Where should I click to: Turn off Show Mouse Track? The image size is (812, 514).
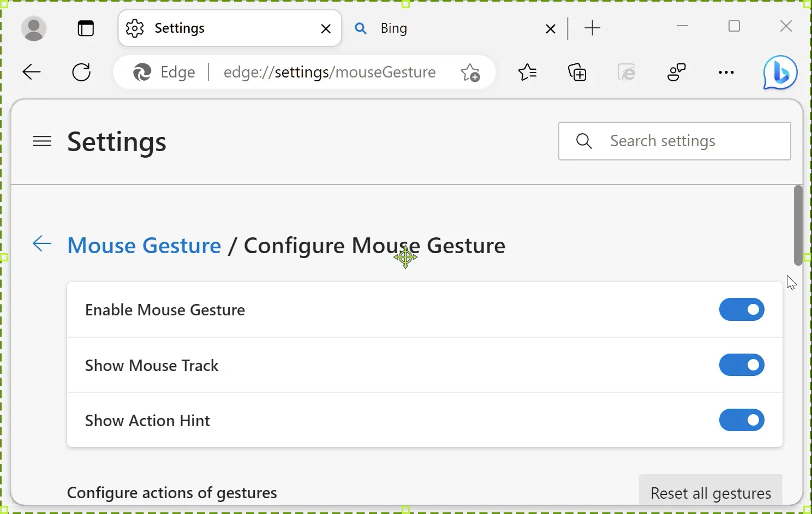(742, 365)
